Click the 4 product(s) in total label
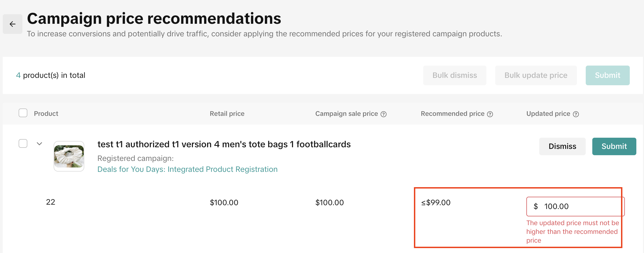Viewport: 644px width, 253px height. coord(51,75)
